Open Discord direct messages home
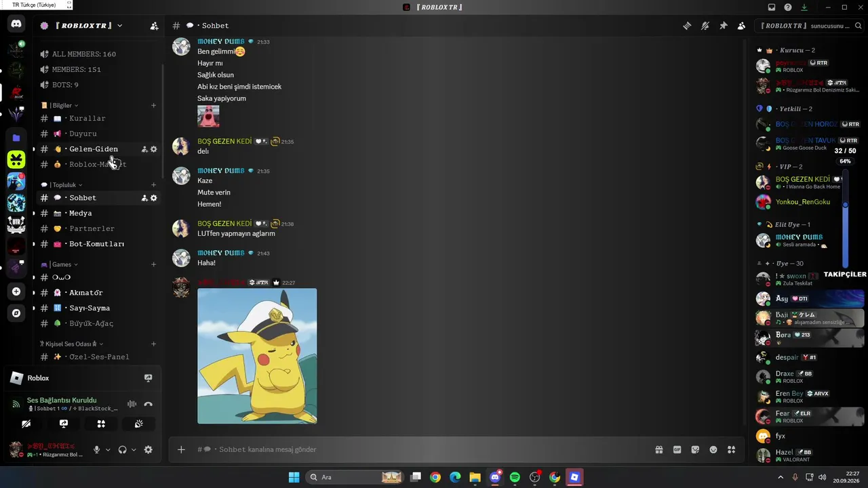The image size is (868, 488). pos(16,24)
